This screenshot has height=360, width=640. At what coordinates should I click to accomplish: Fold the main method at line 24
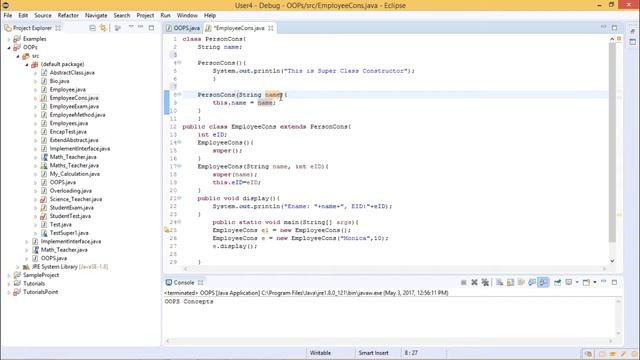(x=179, y=222)
